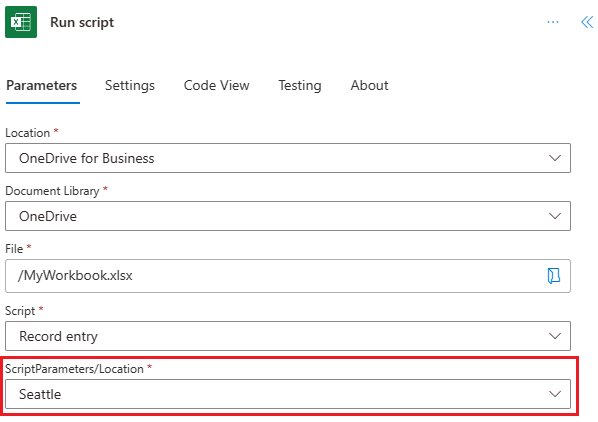This screenshot has width=598, height=422.
Task: Collapse the panel with double chevron icon
Action: coord(587,22)
